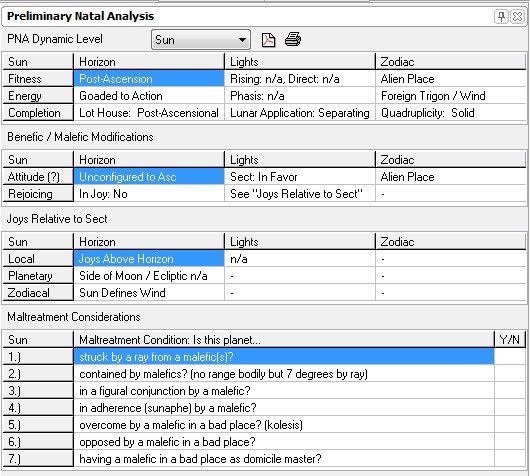Click the Attitude (?) row header
The width and height of the screenshot is (530, 476).
(38, 177)
